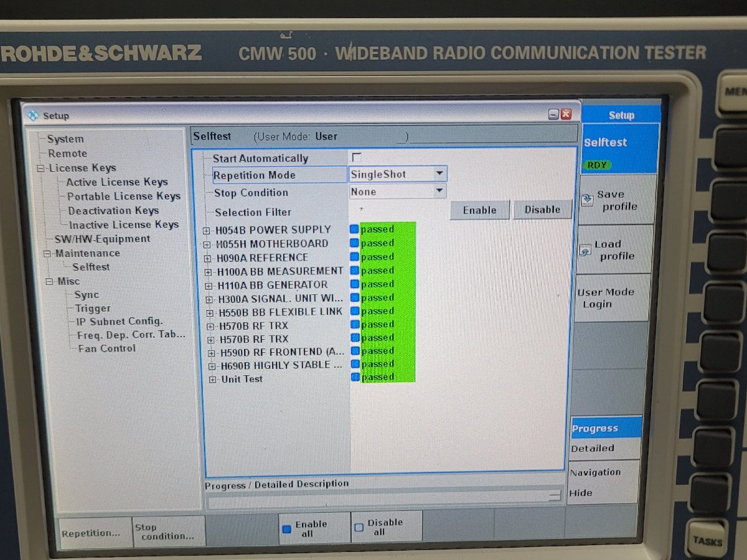The height and width of the screenshot is (560, 747).
Task: Click the Disable button beside Selection Filter
Action: tap(542, 210)
